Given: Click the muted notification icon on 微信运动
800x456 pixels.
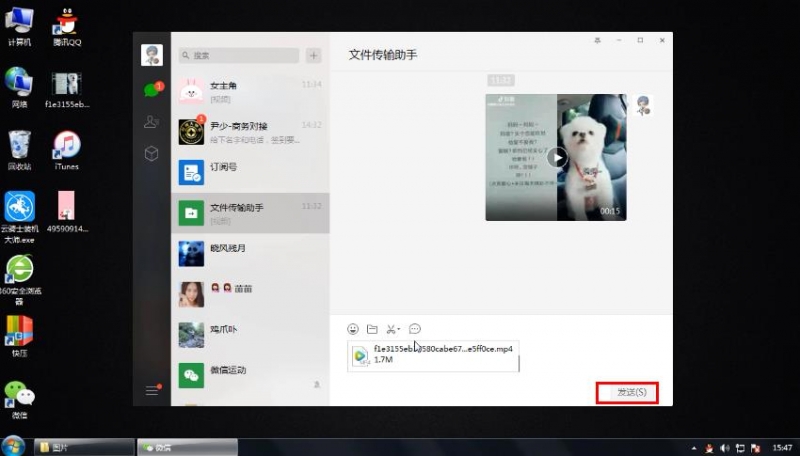Looking at the screenshot, I should click(317, 385).
